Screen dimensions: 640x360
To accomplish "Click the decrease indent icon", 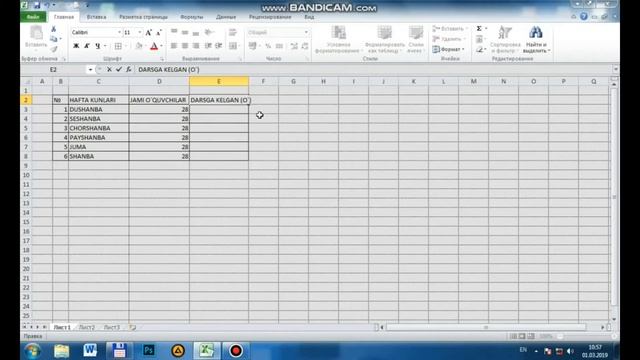I will point(208,46).
